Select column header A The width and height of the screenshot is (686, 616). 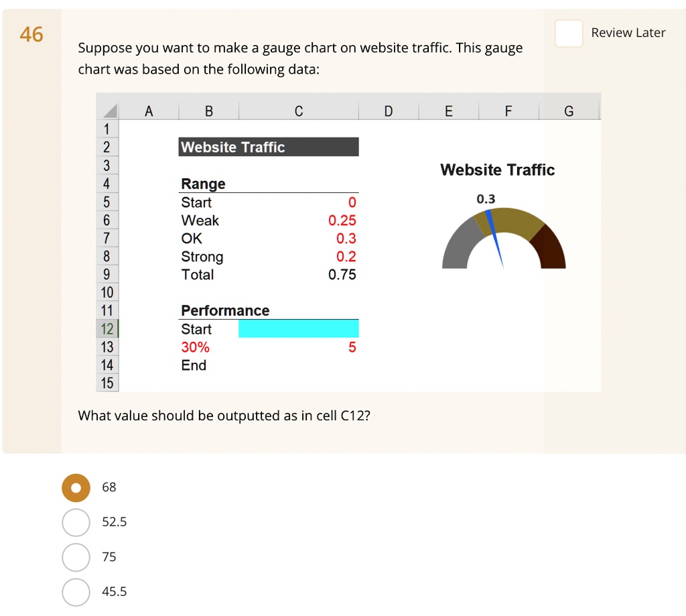tap(149, 110)
